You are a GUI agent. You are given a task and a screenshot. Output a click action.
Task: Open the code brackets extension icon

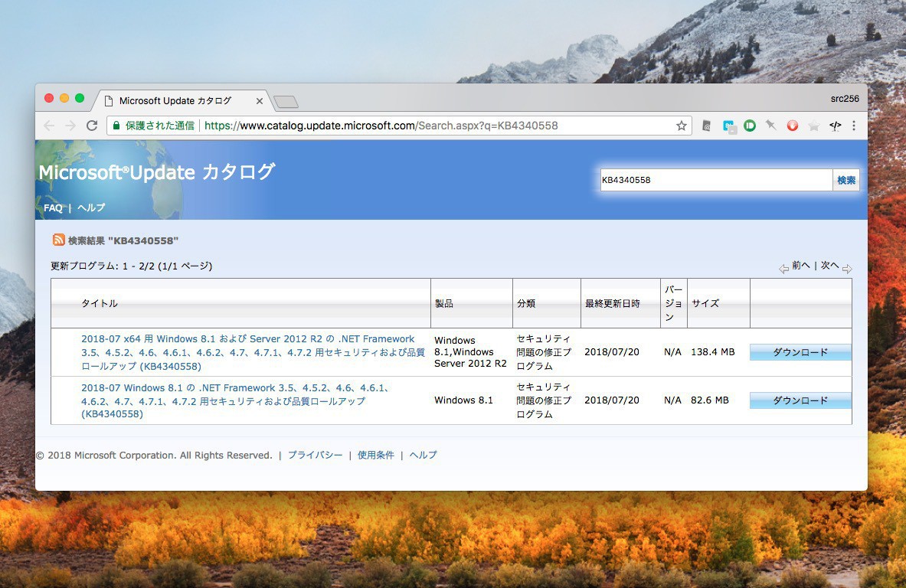pyautogui.click(x=835, y=126)
